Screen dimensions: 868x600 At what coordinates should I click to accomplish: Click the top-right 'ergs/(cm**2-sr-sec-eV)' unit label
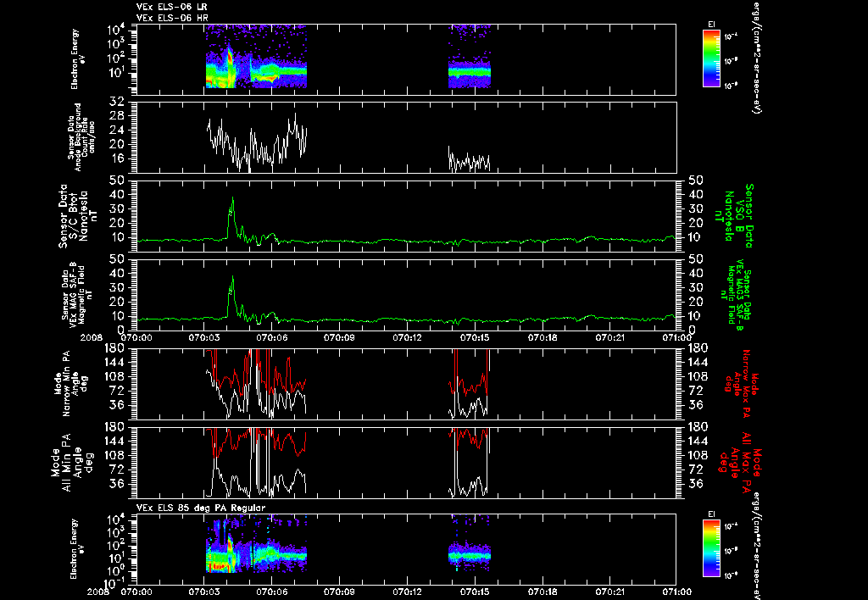[755, 57]
